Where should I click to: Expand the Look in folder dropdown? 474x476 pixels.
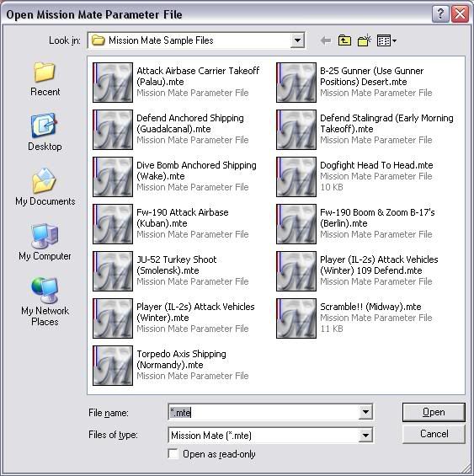point(297,40)
